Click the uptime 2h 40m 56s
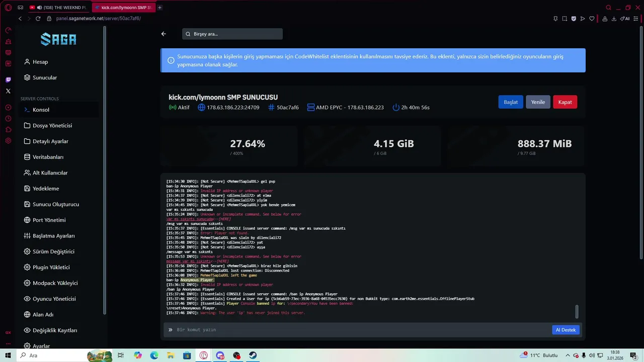 coord(411,108)
